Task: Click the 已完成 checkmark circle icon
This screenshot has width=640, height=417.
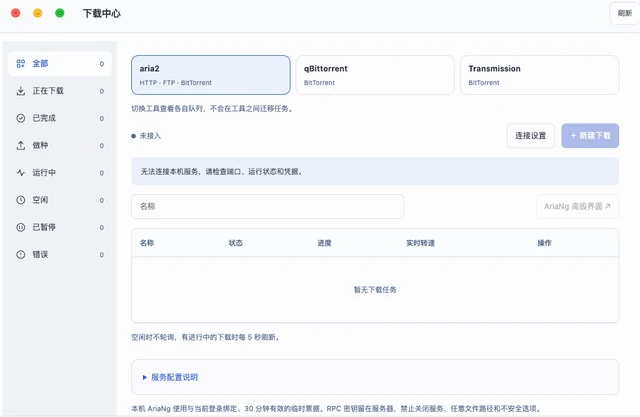Action: (20, 118)
